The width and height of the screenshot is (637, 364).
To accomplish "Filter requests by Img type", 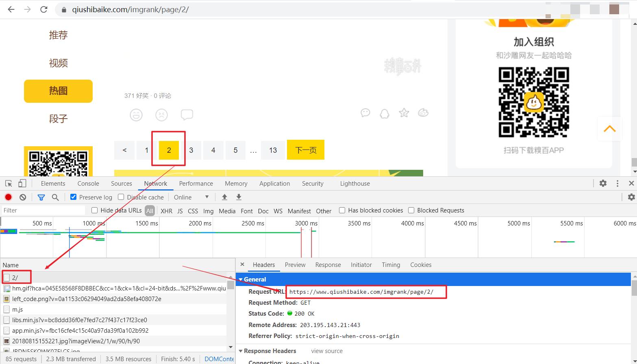I will point(209,211).
